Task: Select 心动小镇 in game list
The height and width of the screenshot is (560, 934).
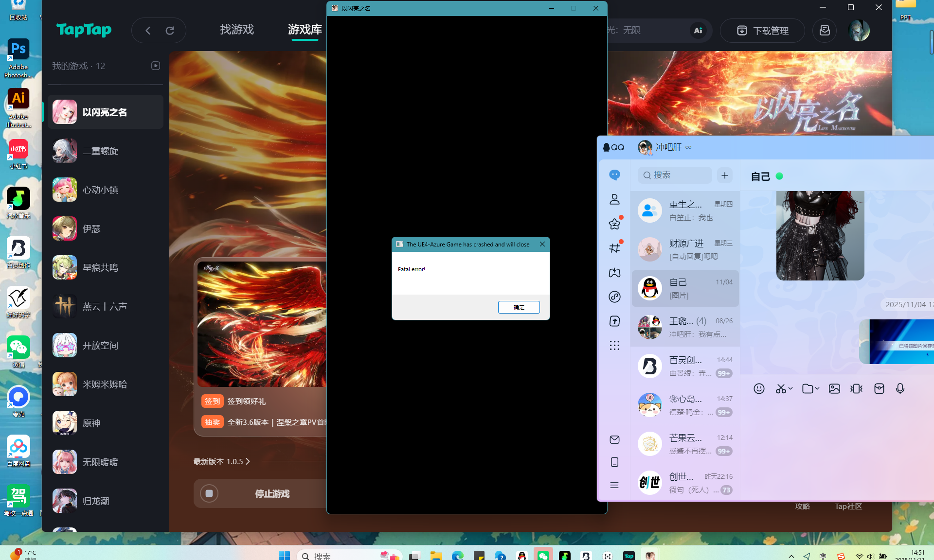Action: pos(106,190)
